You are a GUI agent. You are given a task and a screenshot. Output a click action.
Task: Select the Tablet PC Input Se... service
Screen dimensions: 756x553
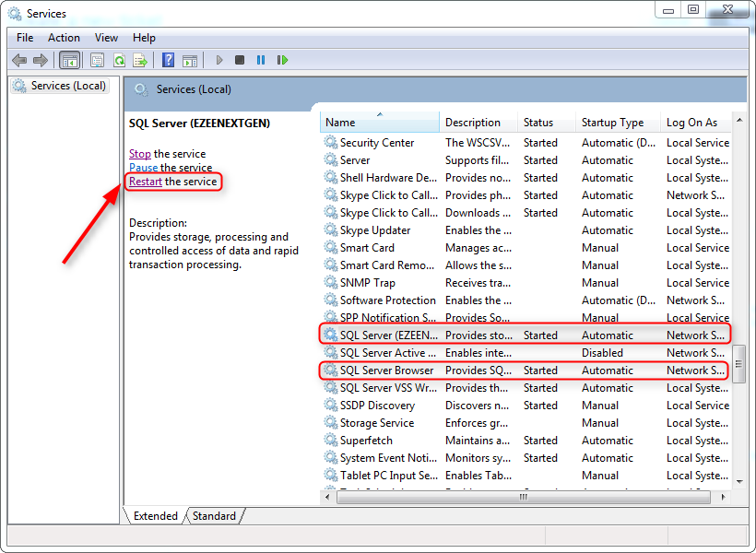(x=389, y=475)
